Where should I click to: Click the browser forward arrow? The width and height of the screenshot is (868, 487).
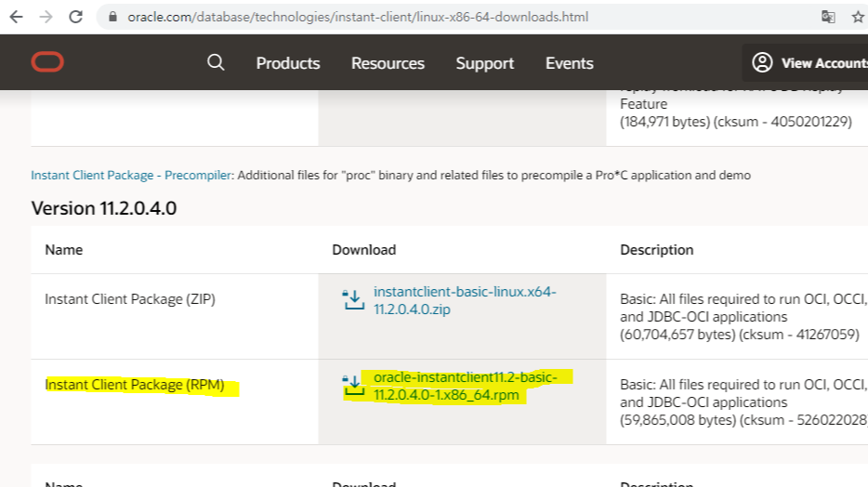(46, 17)
